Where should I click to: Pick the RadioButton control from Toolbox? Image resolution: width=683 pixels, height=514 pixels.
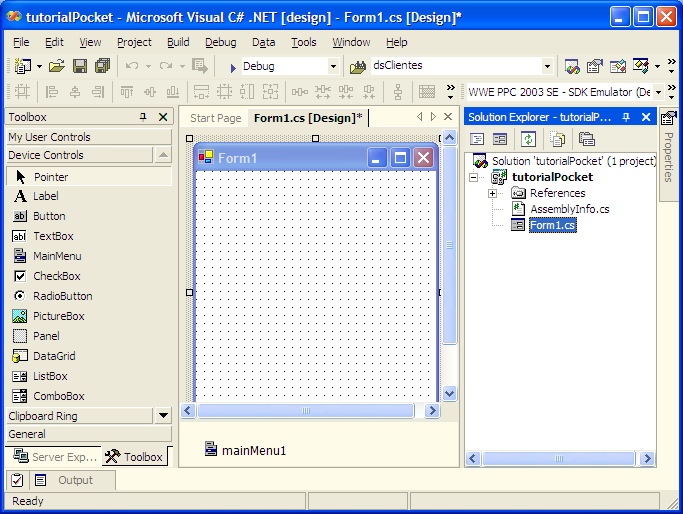(62, 296)
